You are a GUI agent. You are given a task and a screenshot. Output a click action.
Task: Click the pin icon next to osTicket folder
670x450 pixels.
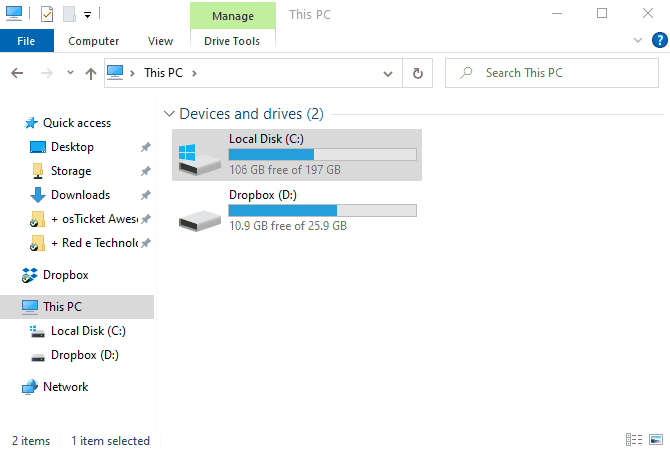pos(146,219)
